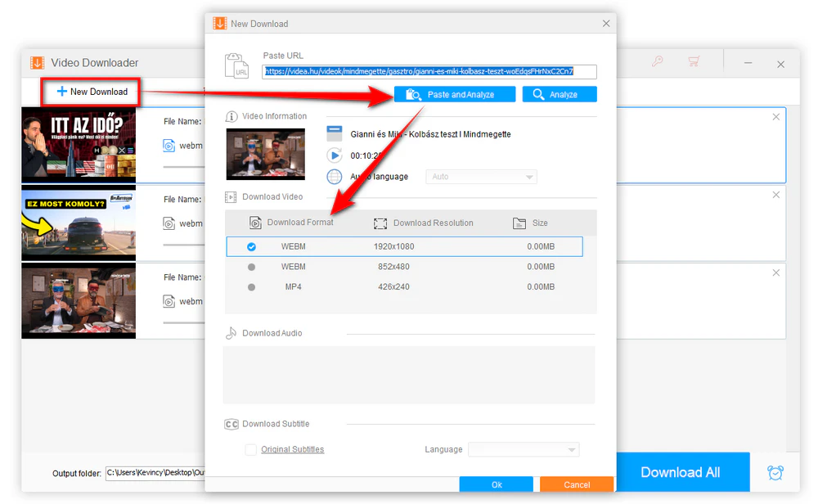Open the subtitle Language dropdown
This screenshot has height=504, width=818.
pyautogui.click(x=523, y=449)
